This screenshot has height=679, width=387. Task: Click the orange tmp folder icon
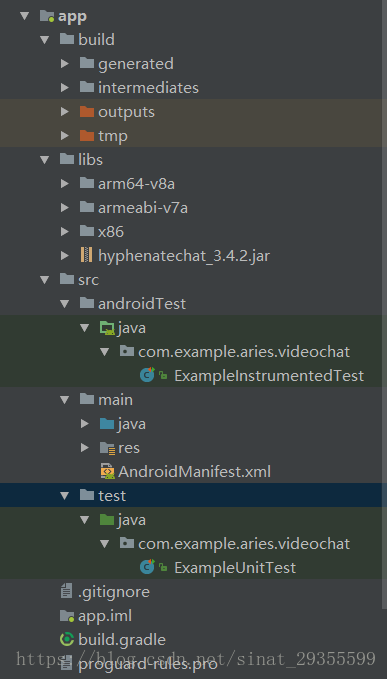coord(87,136)
